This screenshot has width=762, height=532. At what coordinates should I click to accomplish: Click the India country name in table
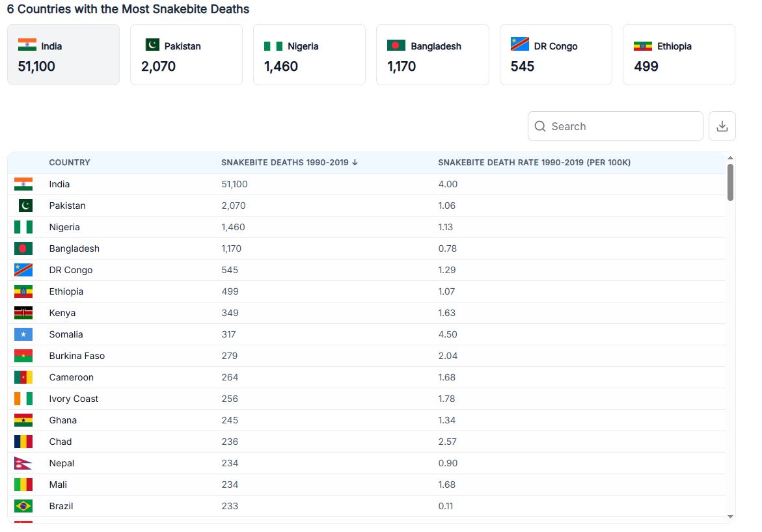(59, 184)
